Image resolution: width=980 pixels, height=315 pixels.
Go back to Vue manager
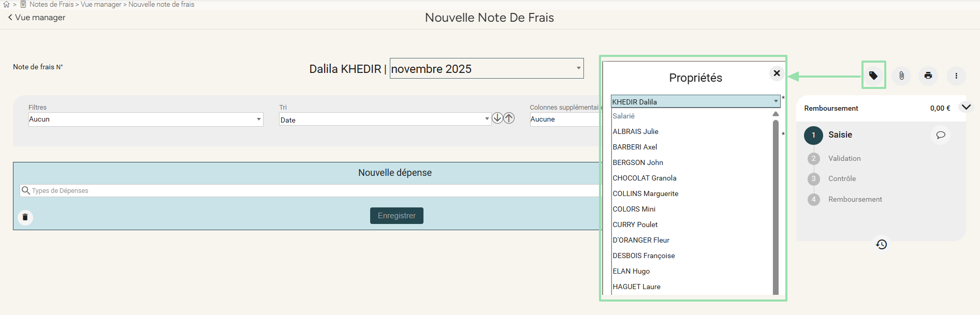(37, 18)
